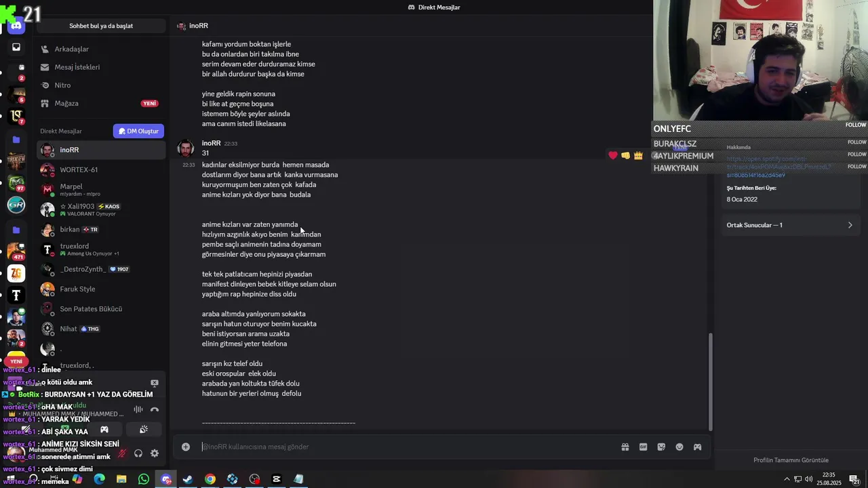Expand the purple server folder near top

pos(16,140)
